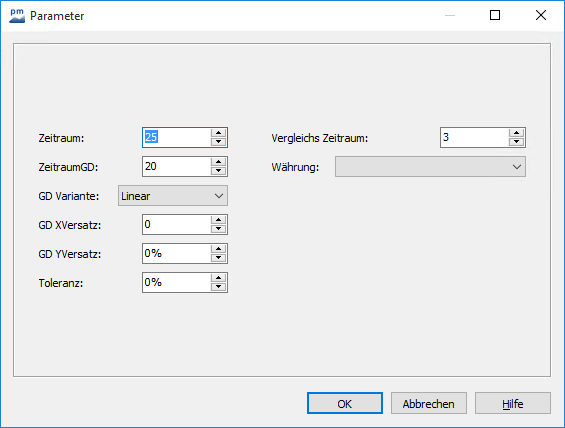Image resolution: width=565 pixels, height=428 pixels.
Task: Cancel dialog via Abbrechen button
Action: (x=429, y=403)
